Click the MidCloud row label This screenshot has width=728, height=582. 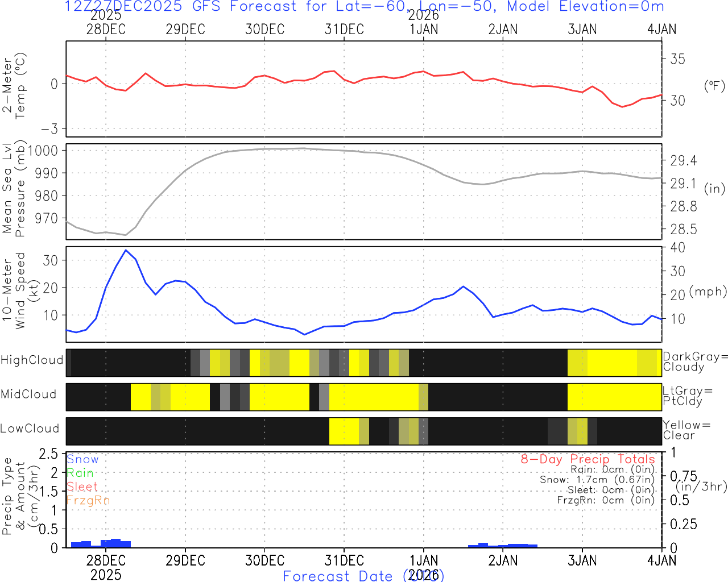click(28, 394)
